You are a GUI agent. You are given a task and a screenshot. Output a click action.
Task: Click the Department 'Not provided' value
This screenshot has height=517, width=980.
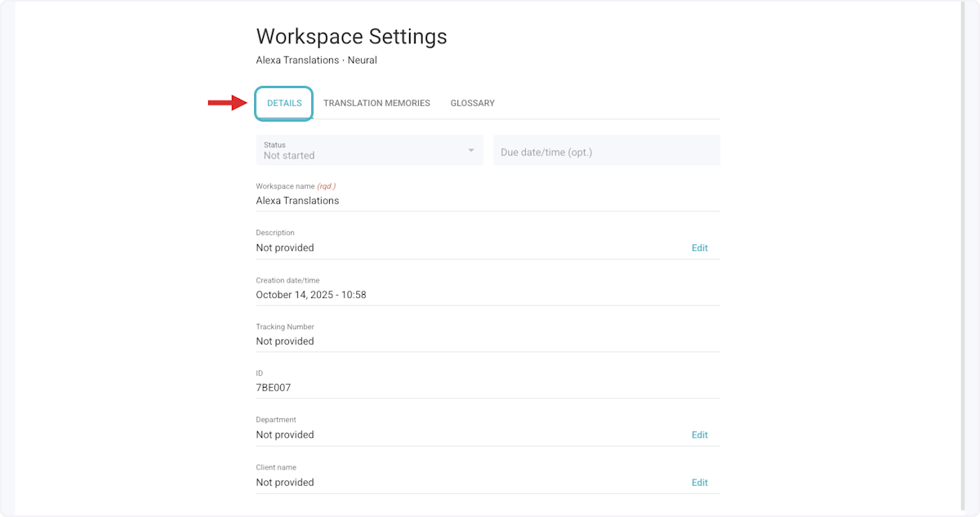285,435
